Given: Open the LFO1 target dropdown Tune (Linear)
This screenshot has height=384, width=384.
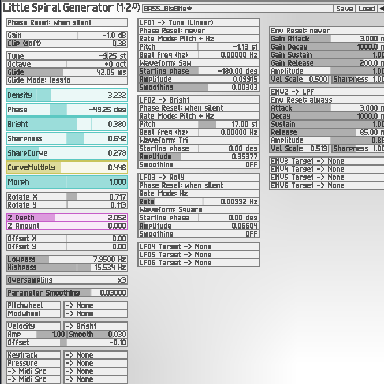Looking at the screenshot, I should coord(199,22).
